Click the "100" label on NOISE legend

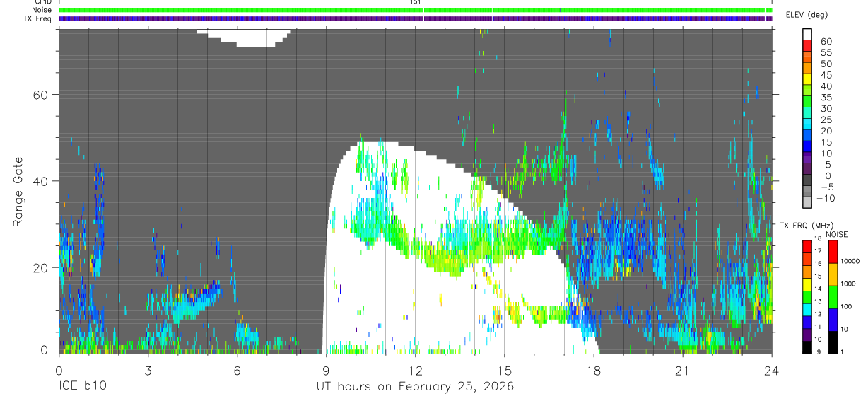(846, 306)
